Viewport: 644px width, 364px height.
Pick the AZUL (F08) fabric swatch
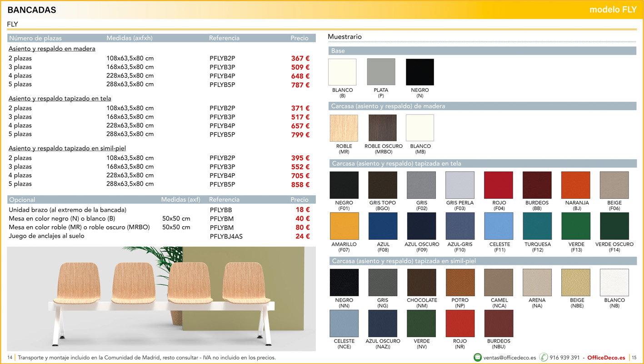383,226
